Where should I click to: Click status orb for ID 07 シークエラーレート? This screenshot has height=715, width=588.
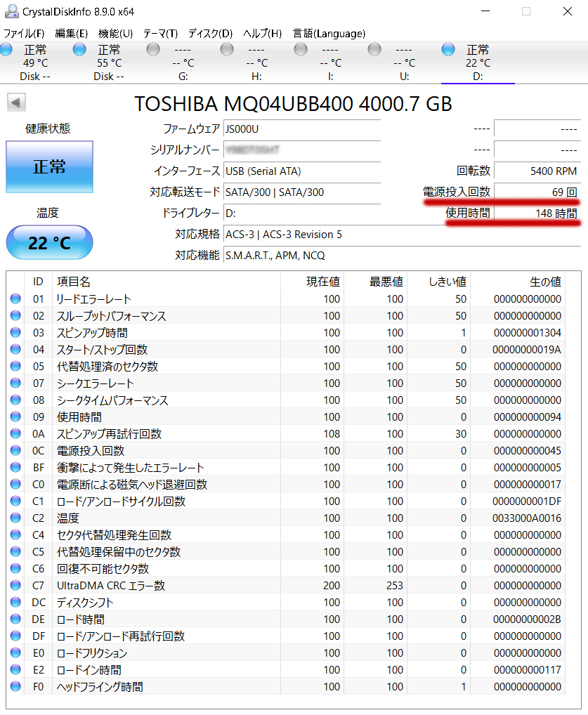[x=15, y=383]
